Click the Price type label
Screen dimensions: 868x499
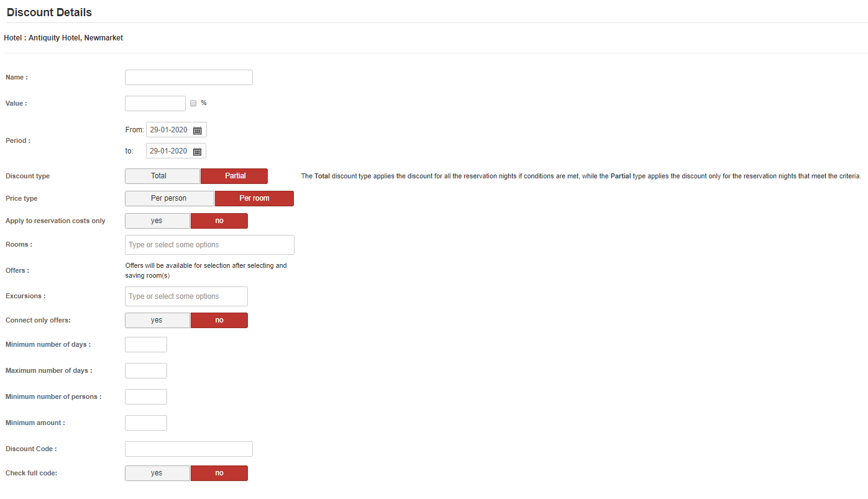tap(22, 198)
